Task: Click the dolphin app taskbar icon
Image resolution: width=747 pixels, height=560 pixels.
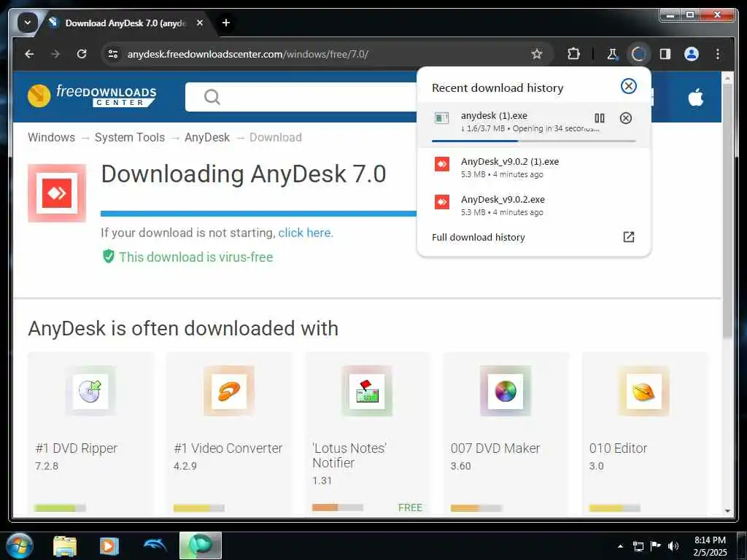Action: 155,545
